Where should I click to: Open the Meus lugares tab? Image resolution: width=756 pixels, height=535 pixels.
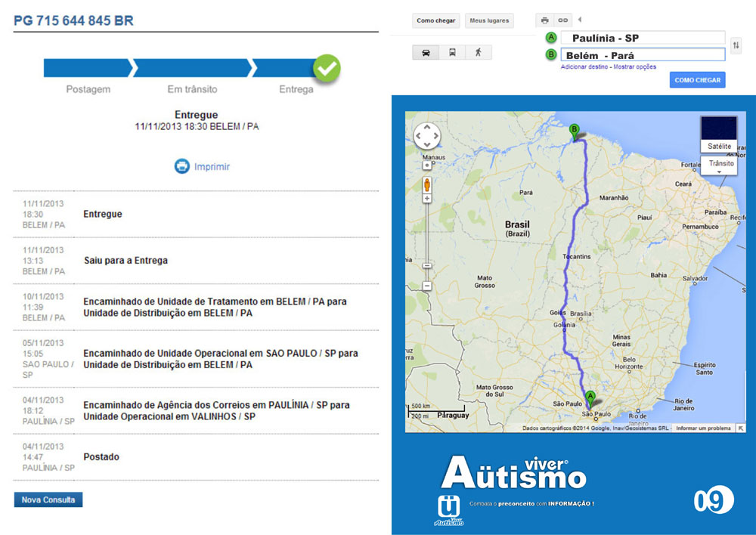pos(488,20)
